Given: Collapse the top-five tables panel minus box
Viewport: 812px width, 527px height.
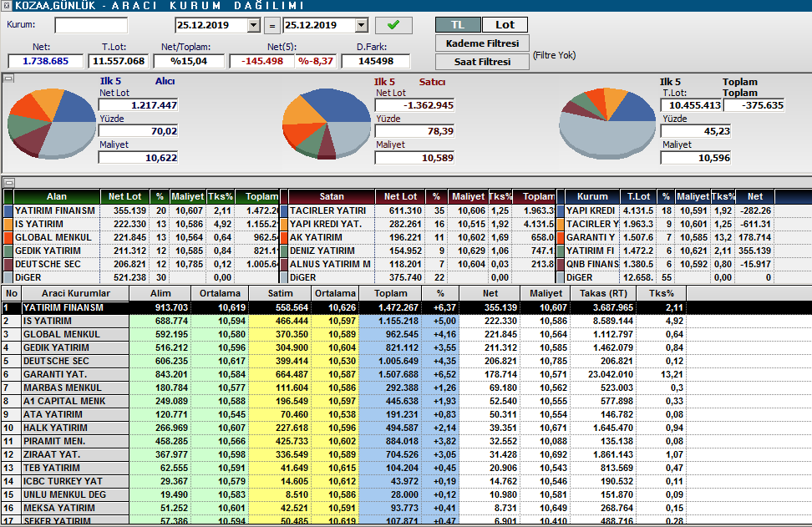Looking at the screenshot, I should (x=9, y=182).
